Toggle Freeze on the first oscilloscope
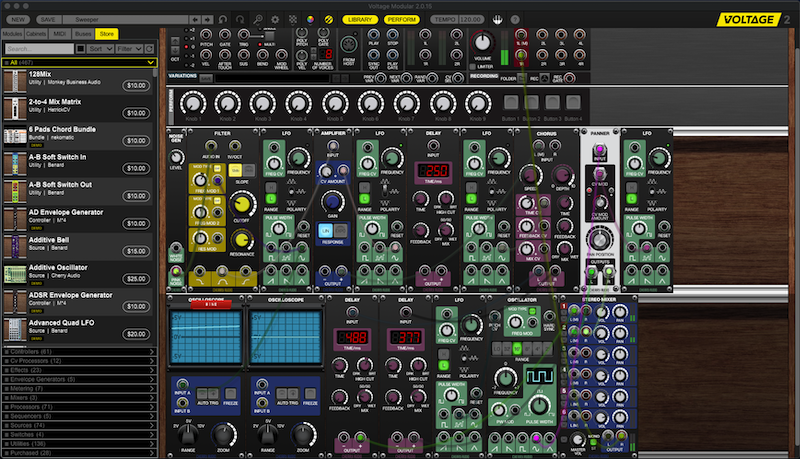The width and height of the screenshot is (800, 459). click(x=231, y=393)
